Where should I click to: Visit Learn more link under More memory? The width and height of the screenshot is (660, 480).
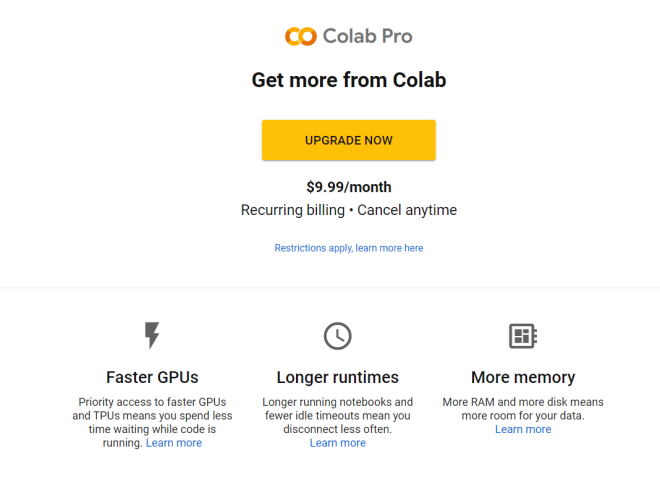[523, 429]
